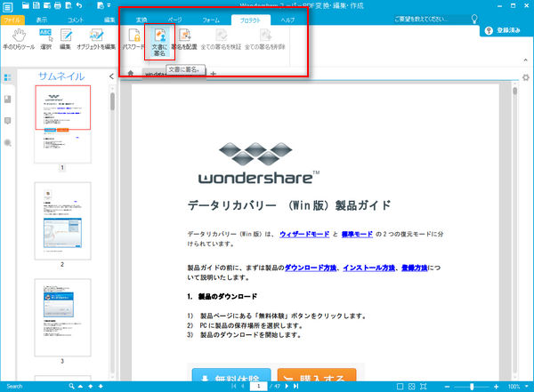Open the bookmarks panel sidebar icon
This screenshot has height=392, width=534.
point(7,99)
